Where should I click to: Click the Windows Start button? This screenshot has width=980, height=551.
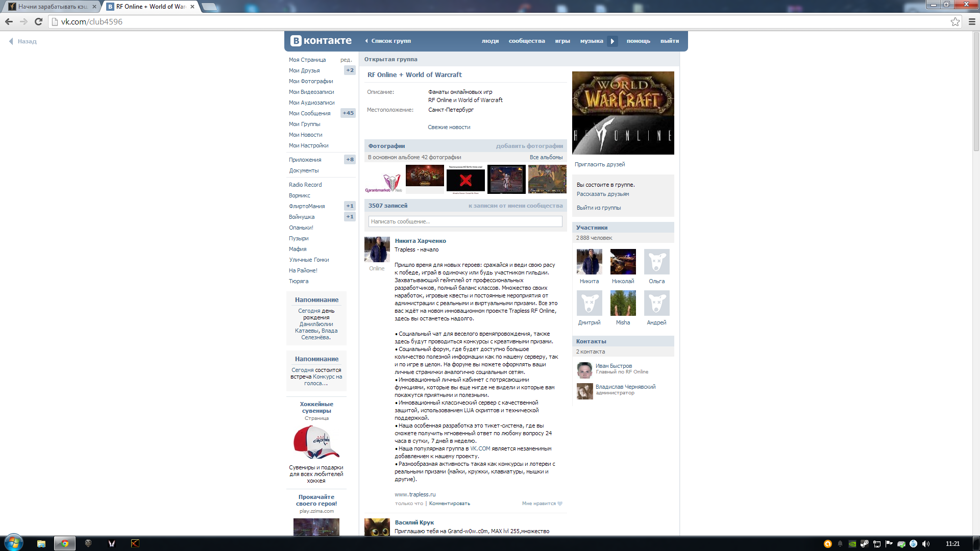pyautogui.click(x=14, y=543)
